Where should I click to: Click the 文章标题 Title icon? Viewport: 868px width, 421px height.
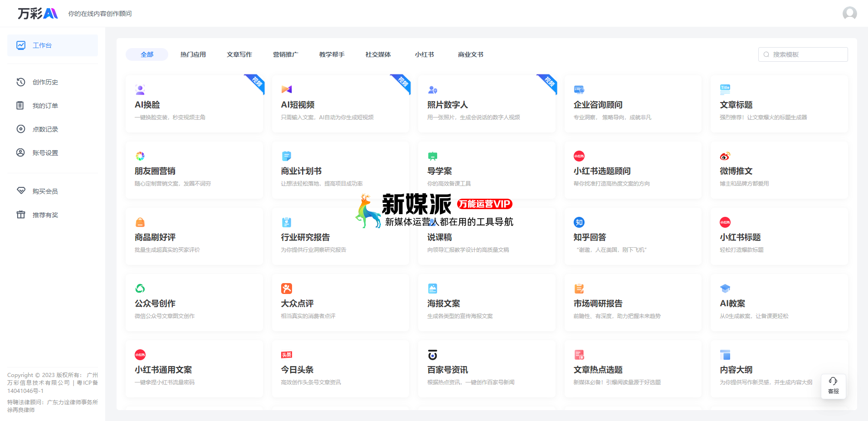(x=725, y=88)
